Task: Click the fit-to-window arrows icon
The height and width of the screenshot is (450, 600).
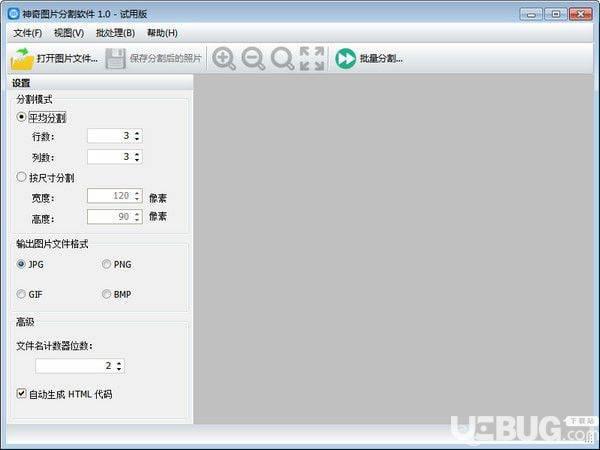Action: [312, 59]
